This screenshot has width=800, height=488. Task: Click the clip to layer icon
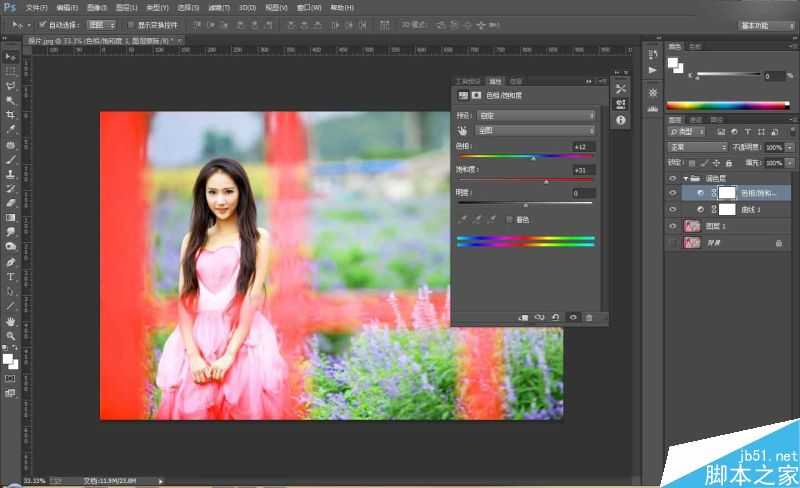point(522,317)
